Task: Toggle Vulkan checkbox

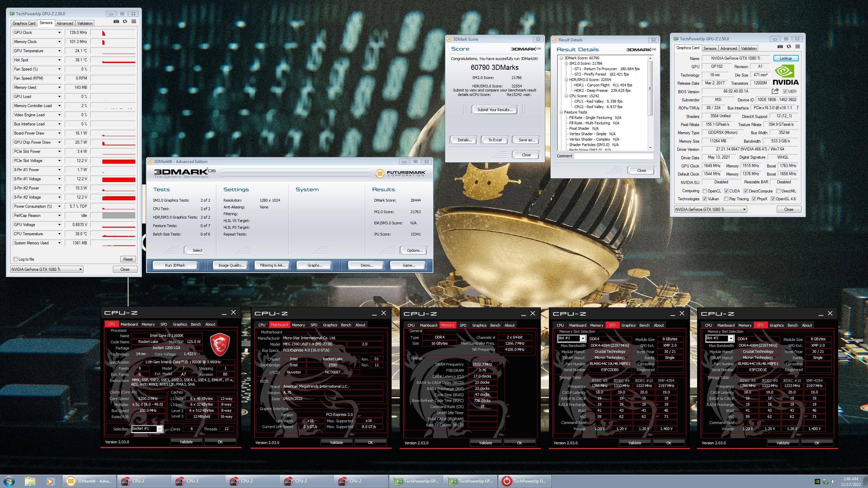Action: (705, 199)
